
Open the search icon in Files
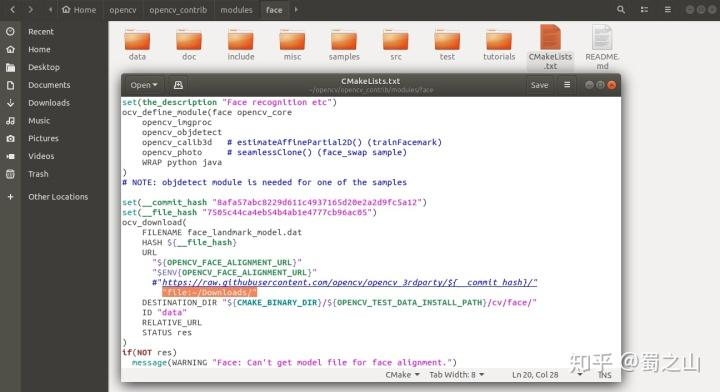(621, 9)
